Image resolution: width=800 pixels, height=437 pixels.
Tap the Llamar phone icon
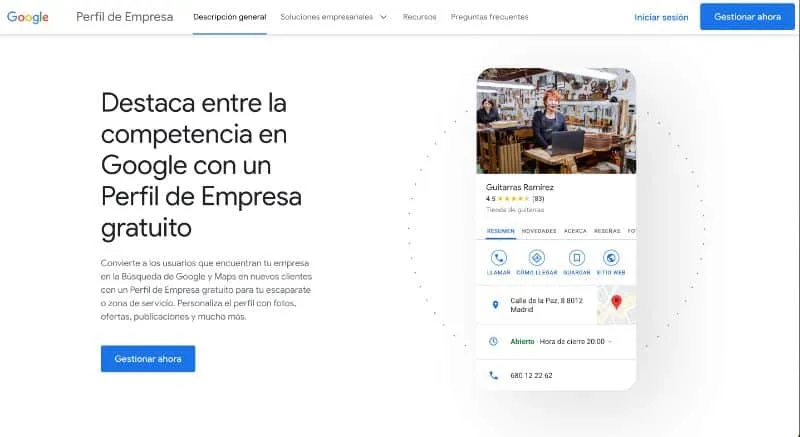pyautogui.click(x=498, y=258)
